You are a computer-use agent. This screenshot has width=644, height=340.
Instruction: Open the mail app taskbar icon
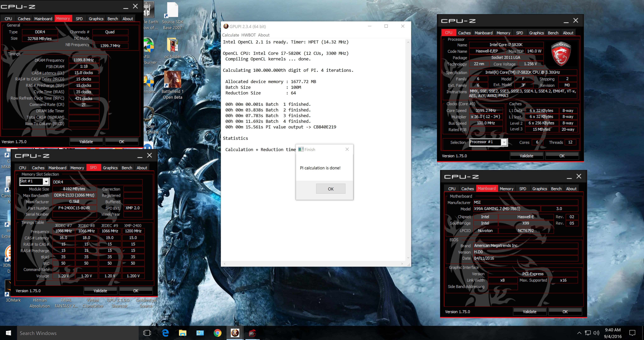click(200, 333)
